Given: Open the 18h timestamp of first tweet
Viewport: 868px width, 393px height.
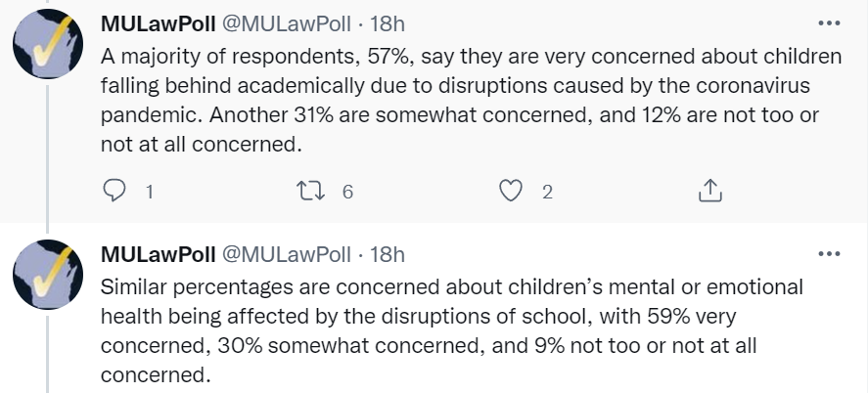Looking at the screenshot, I should tap(387, 23).
